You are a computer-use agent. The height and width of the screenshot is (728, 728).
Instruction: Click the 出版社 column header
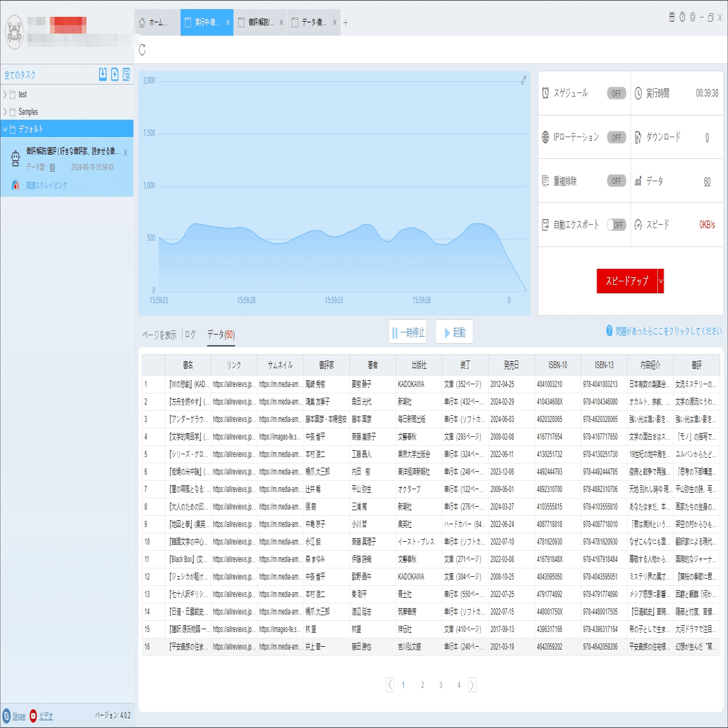(419, 365)
